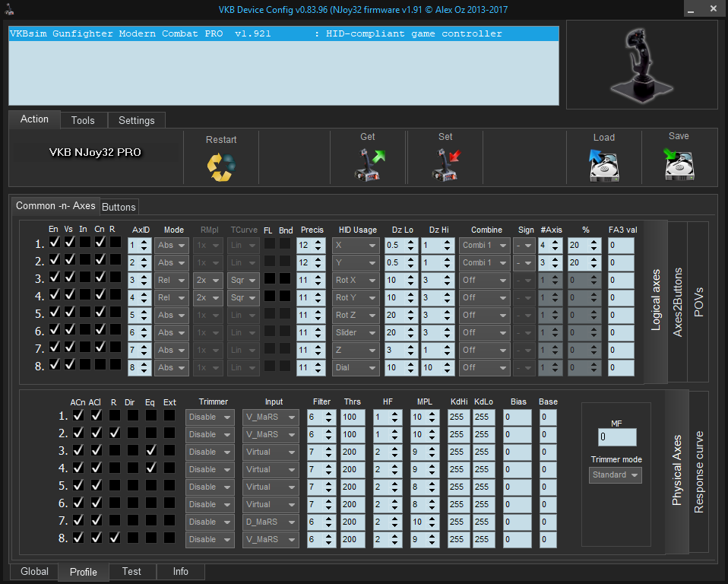Image resolution: width=728 pixels, height=584 pixels.
Task: Toggle Cn checkbox for logical axis 7
Action: [x=100, y=347]
